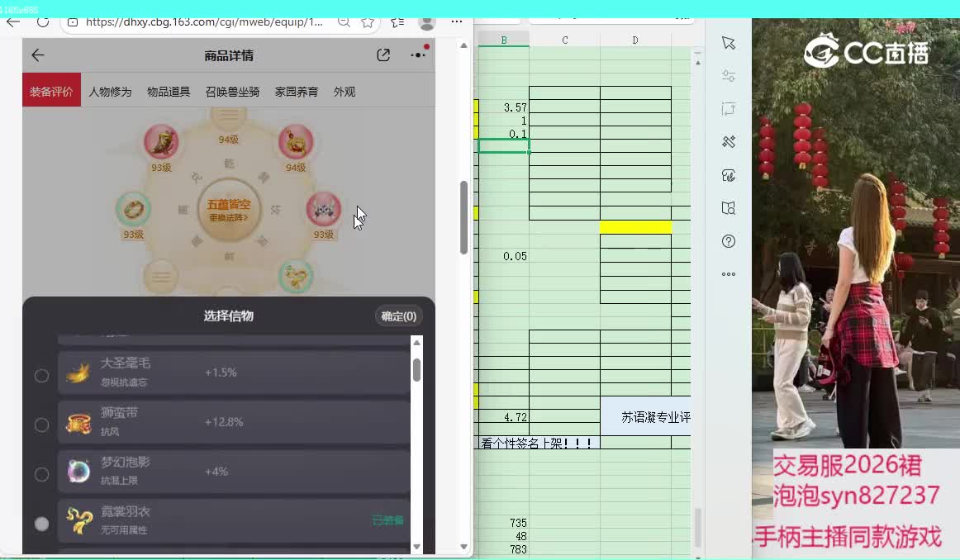Image resolution: width=960 pixels, height=560 pixels.
Task: Open the help question-mark icon
Action: point(728,241)
